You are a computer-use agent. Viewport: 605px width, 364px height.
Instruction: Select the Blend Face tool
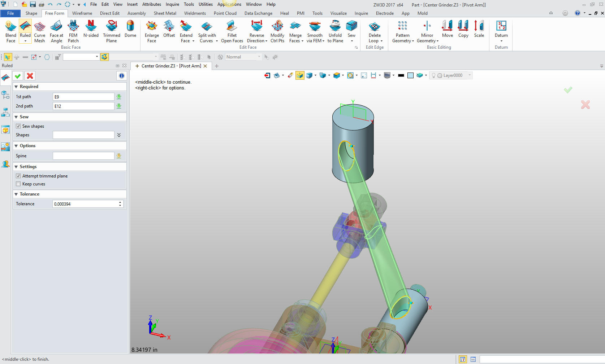click(11, 31)
